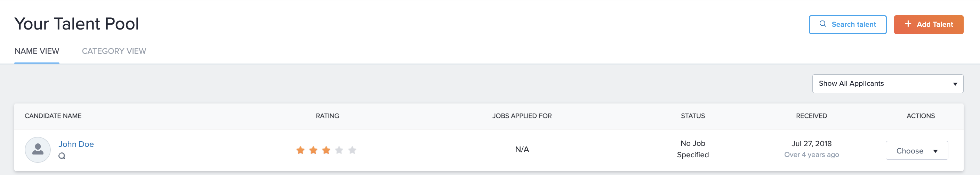This screenshot has height=175, width=980.
Task: Click John Doe's avatar placeholder icon
Action: (x=38, y=150)
